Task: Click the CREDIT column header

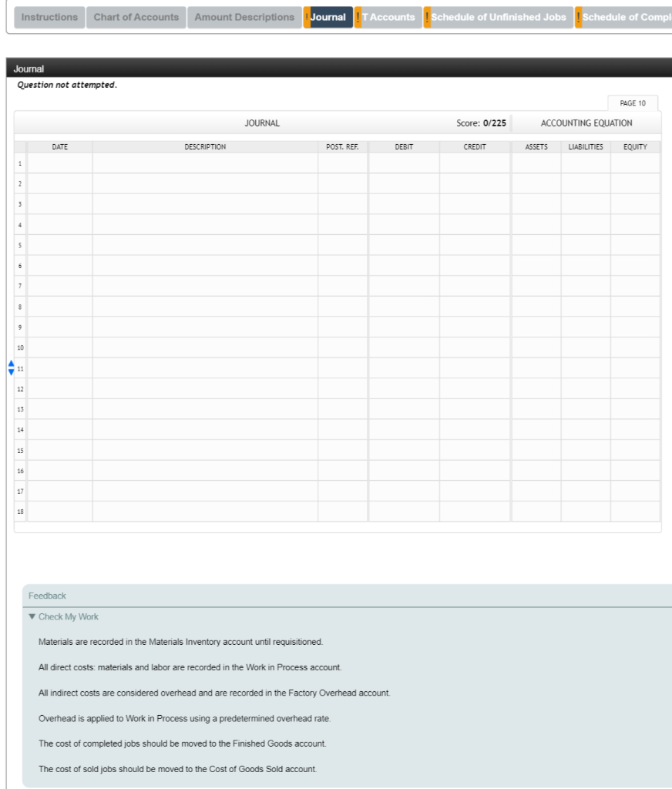Action: (x=475, y=147)
